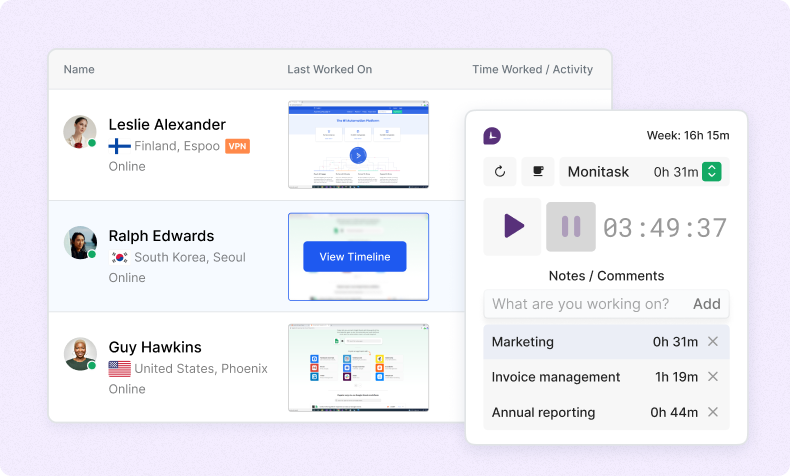
Task: Click the United States flag icon
Action: 119,369
